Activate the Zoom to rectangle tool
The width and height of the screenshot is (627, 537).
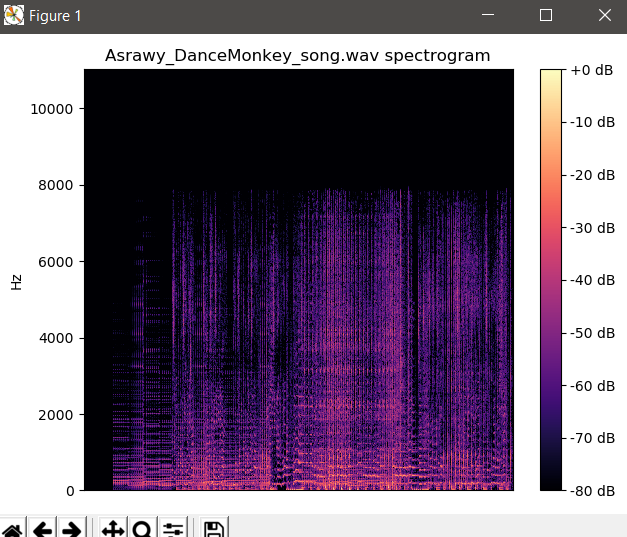[x=142, y=529]
